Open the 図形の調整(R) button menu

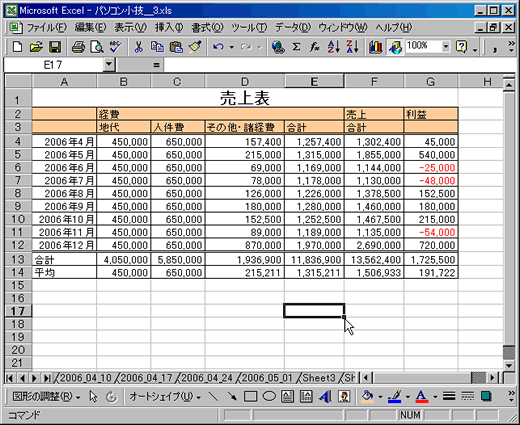coord(46,397)
